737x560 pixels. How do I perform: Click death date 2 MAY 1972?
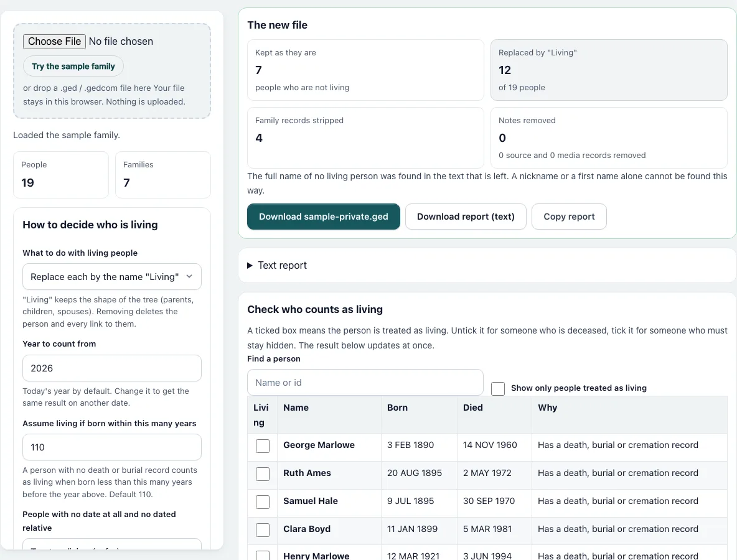click(x=487, y=473)
